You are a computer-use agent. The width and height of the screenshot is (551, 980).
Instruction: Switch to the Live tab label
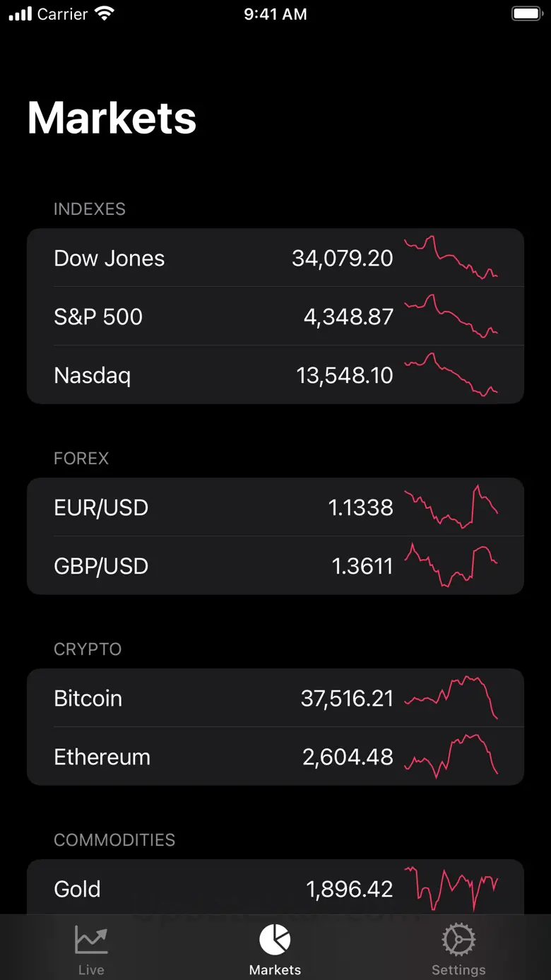pyautogui.click(x=91, y=970)
